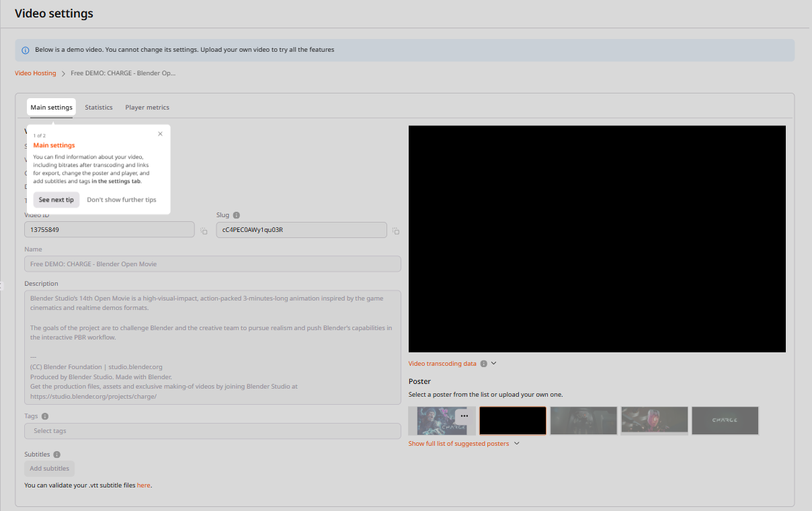Click the Video transcoding data link

tap(442, 364)
